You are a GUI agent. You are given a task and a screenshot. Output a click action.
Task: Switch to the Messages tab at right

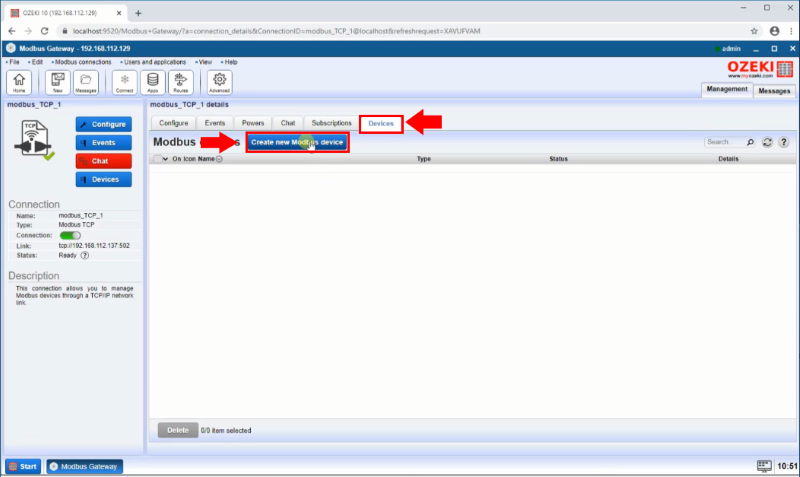(x=774, y=91)
